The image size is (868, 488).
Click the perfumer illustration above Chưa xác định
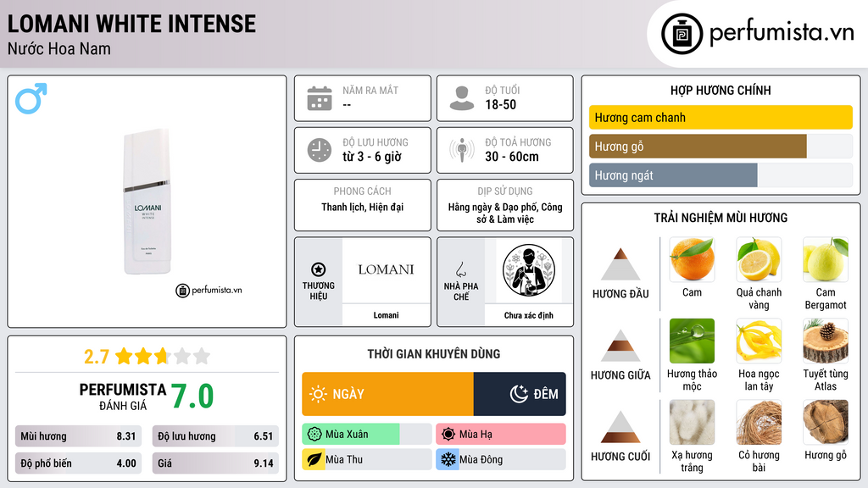[529, 270]
